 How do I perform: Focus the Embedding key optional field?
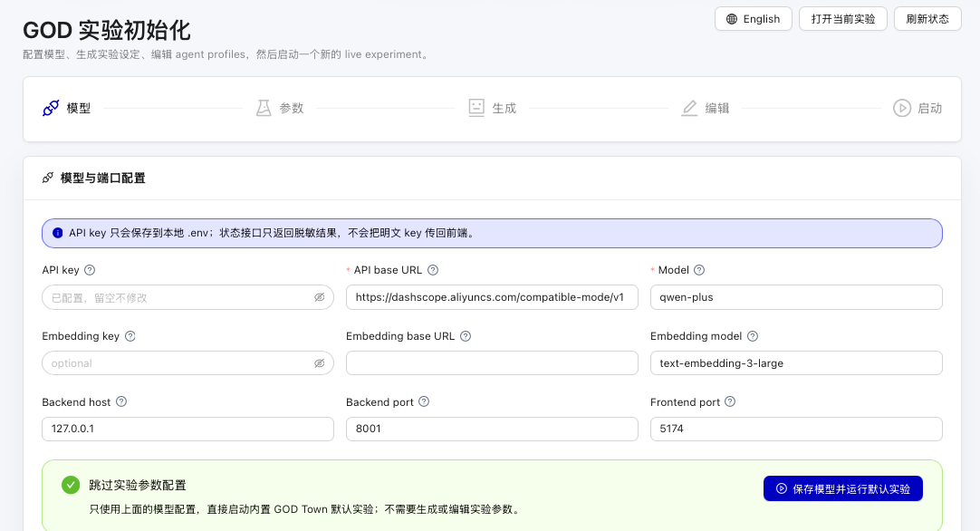[x=187, y=363]
